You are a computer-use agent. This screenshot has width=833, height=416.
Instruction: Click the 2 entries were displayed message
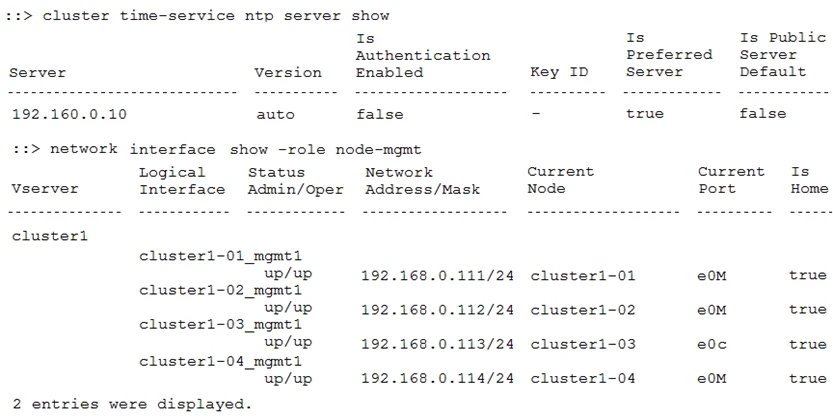pos(132,404)
